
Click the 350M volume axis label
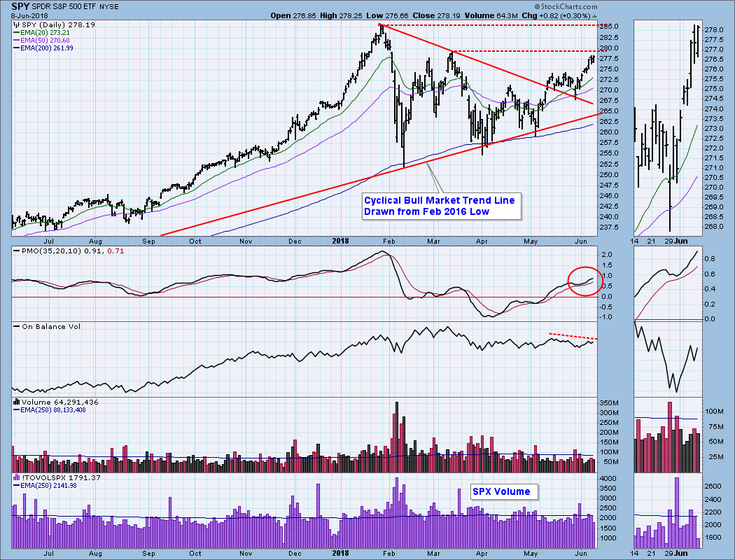(x=610, y=403)
